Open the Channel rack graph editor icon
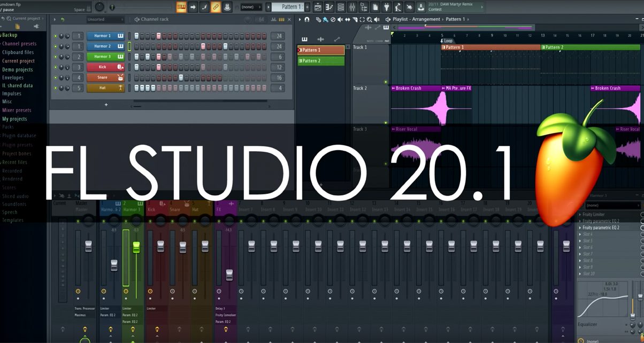Viewport: 644px width, 343px height. pos(274,19)
